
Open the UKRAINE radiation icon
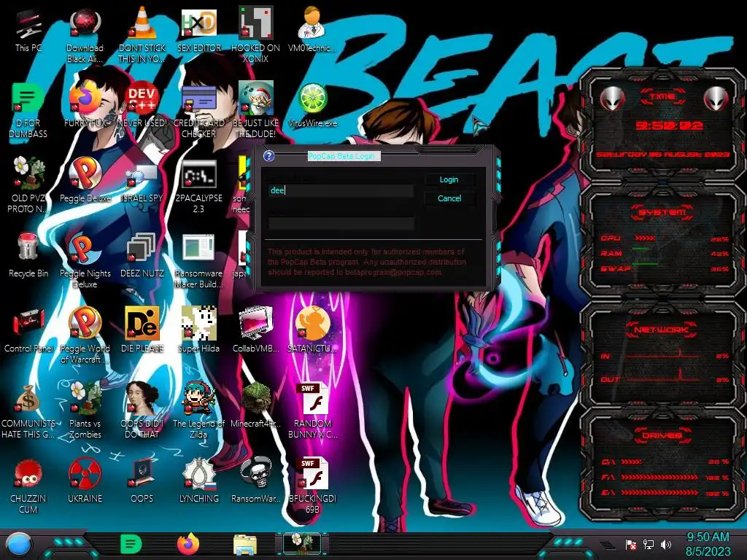coord(85,480)
